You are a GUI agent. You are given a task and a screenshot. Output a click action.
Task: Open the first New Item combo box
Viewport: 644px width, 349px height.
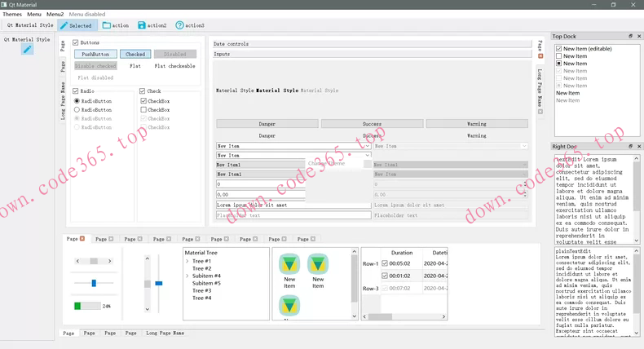(293, 146)
